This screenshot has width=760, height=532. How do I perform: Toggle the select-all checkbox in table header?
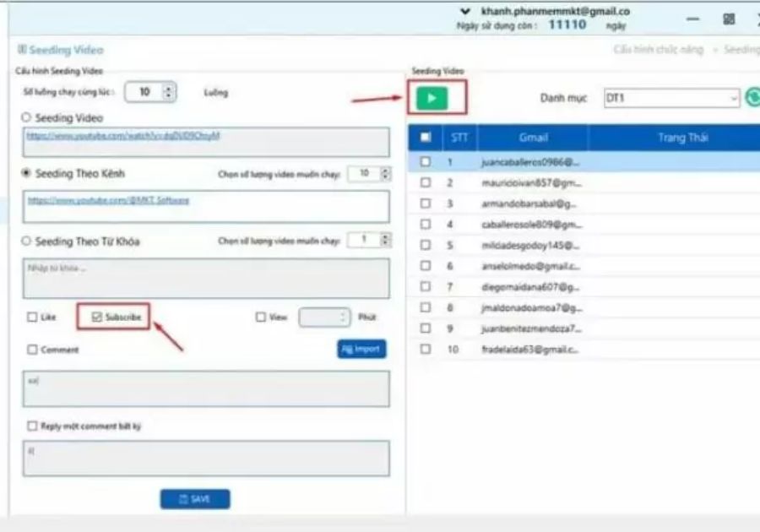click(x=425, y=137)
